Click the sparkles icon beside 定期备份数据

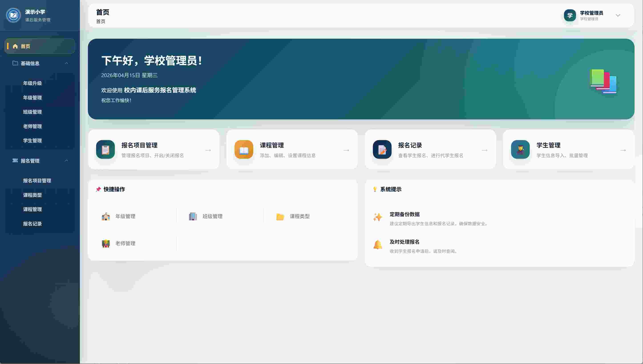(378, 217)
